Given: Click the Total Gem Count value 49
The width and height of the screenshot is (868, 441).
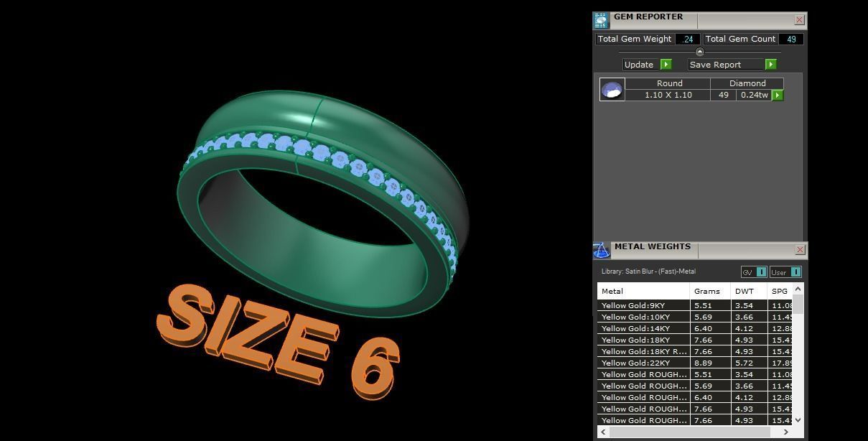Looking at the screenshot, I should pyautogui.click(x=791, y=40).
